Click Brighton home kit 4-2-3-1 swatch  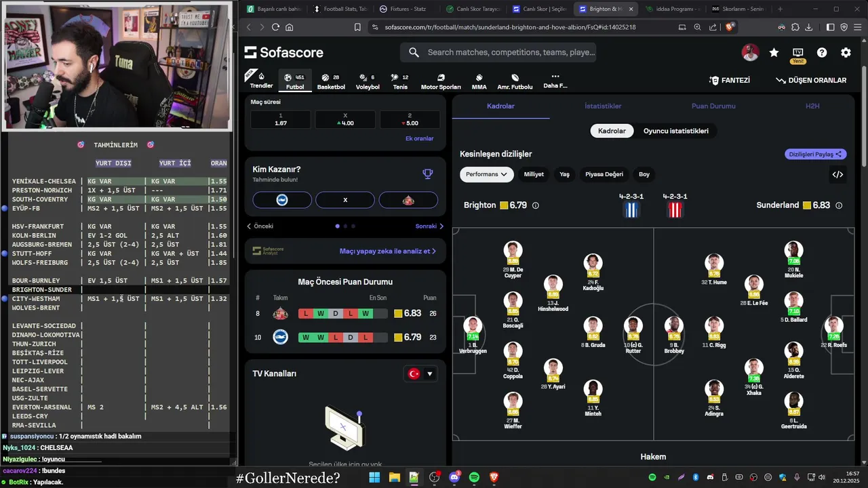[631, 209]
